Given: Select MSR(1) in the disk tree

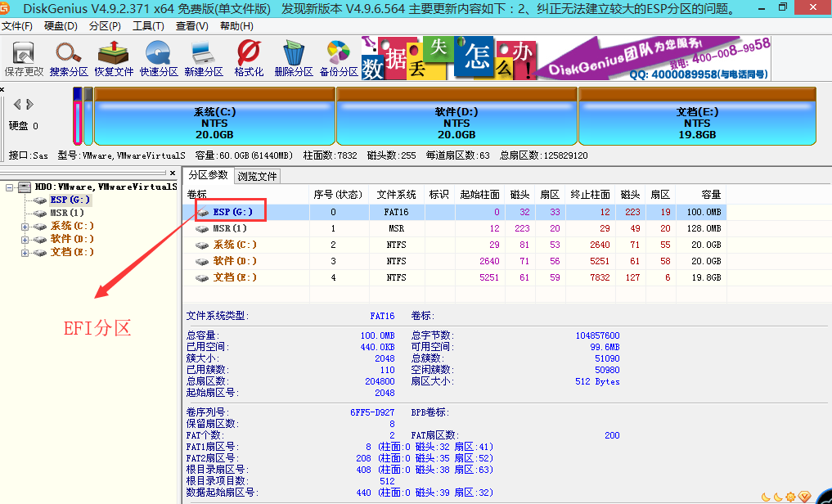Looking at the screenshot, I should point(67,213).
